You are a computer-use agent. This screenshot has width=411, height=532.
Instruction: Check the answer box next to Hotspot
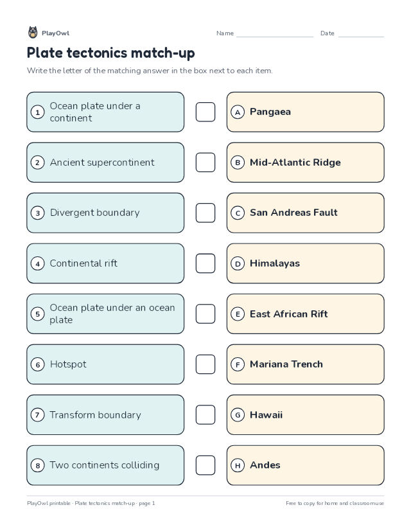(x=205, y=364)
